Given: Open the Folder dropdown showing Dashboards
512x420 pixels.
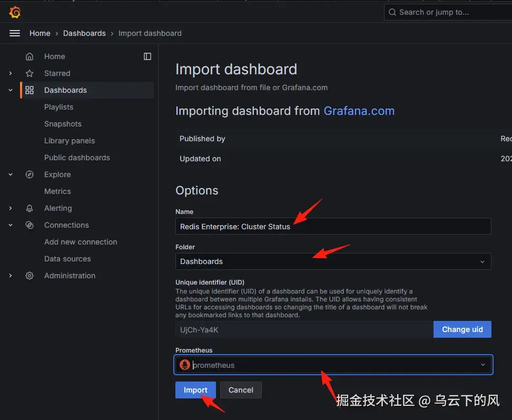Looking at the screenshot, I should [x=333, y=261].
